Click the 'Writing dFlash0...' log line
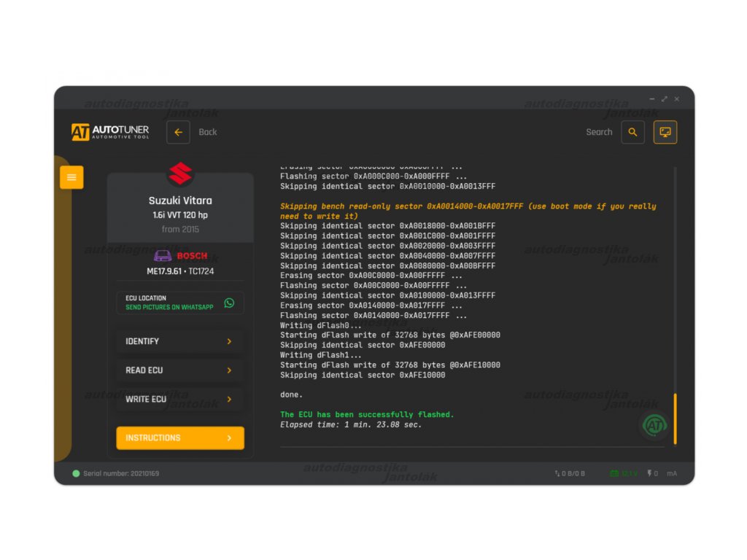 (x=321, y=326)
